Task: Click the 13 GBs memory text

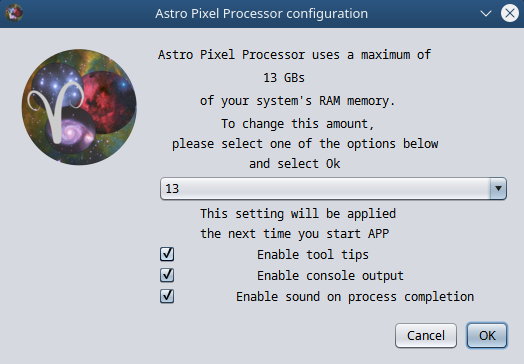Action: (x=284, y=78)
